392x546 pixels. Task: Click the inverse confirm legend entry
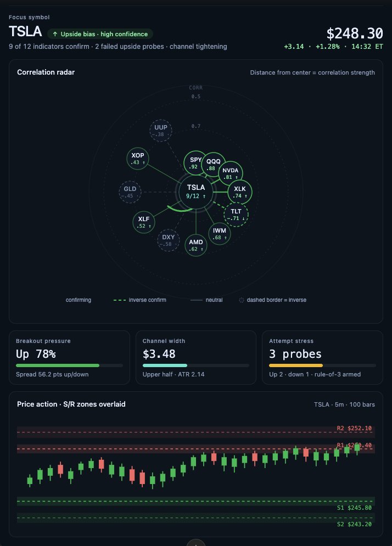(140, 300)
